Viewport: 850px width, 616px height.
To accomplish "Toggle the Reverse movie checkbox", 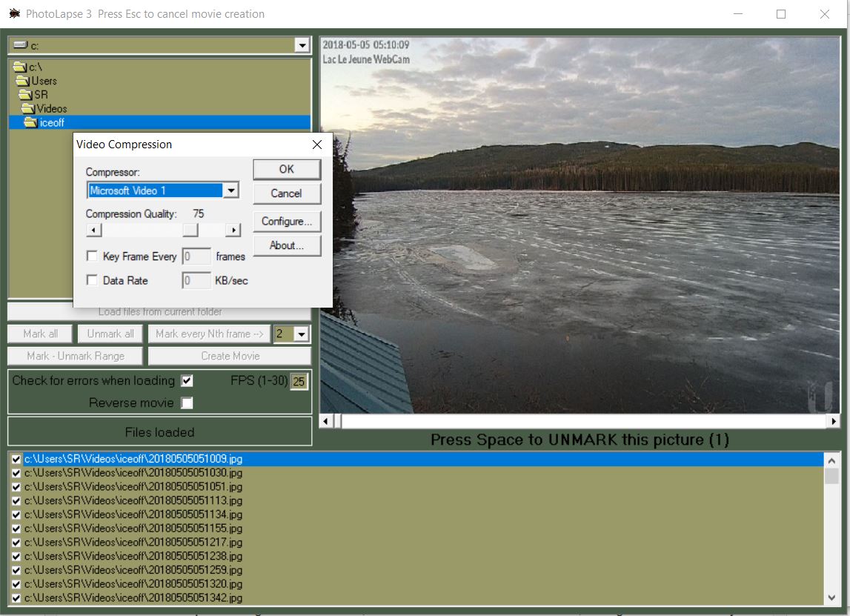I will (188, 403).
